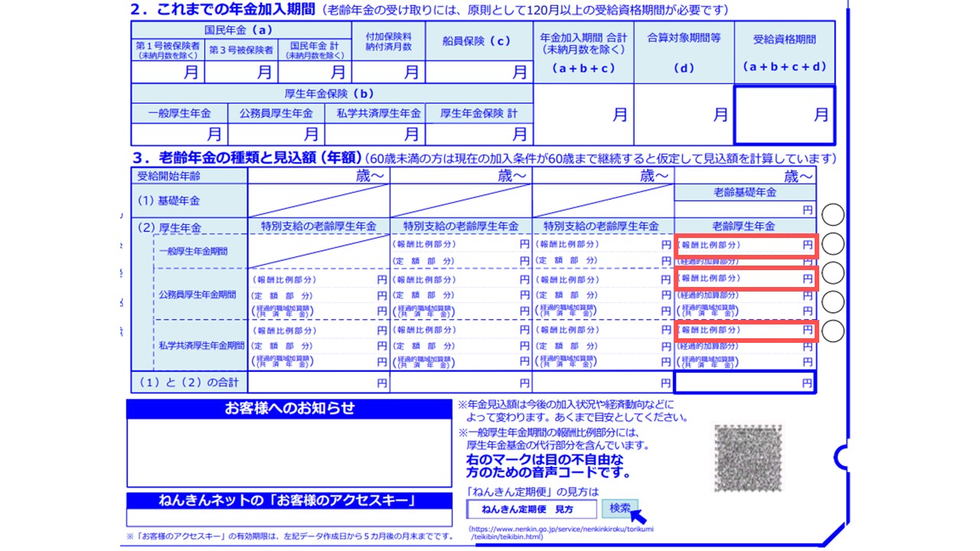Select the text 「ねんきん定期便」の見方は
The image size is (980, 551).
(x=532, y=491)
